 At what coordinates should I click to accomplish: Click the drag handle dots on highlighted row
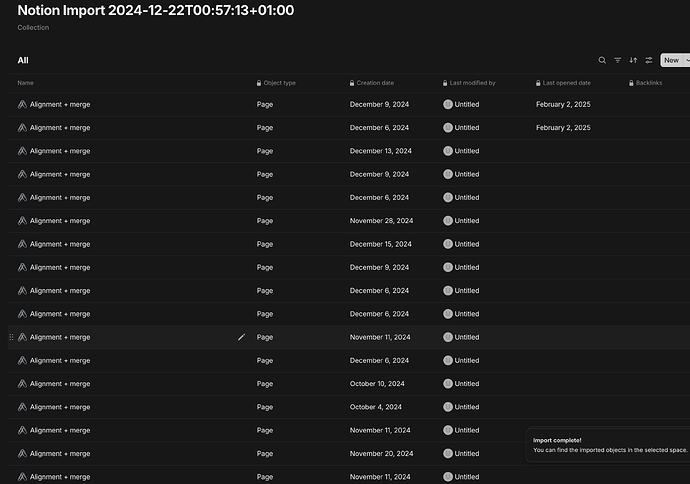pyautogui.click(x=11, y=337)
